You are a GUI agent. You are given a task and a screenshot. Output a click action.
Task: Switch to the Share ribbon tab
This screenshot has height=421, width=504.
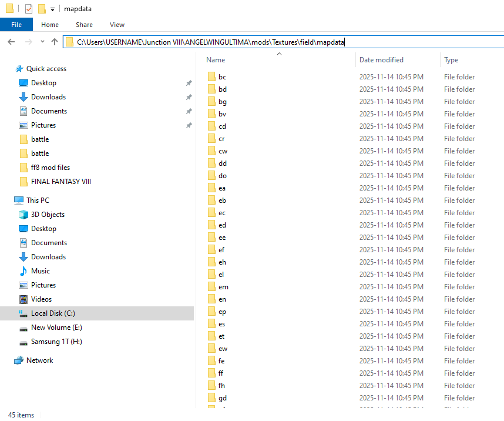point(84,25)
